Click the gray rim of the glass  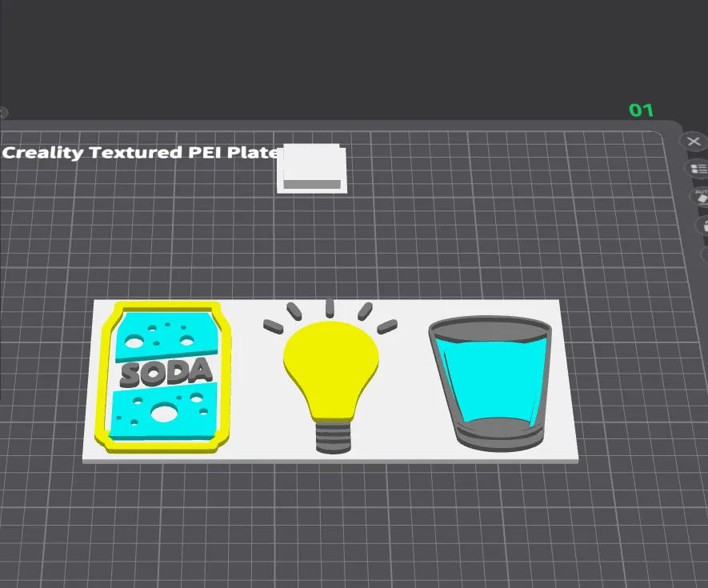(490, 327)
